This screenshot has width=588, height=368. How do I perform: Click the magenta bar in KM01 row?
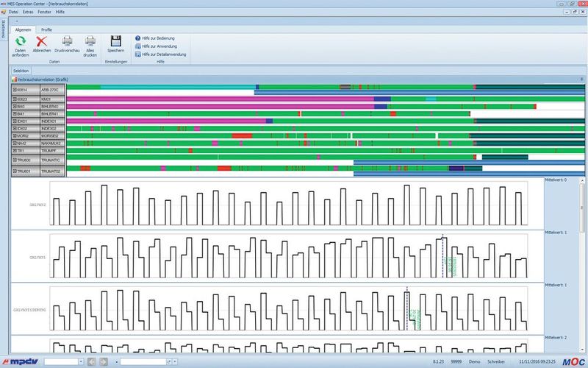pyautogui.click(x=220, y=98)
